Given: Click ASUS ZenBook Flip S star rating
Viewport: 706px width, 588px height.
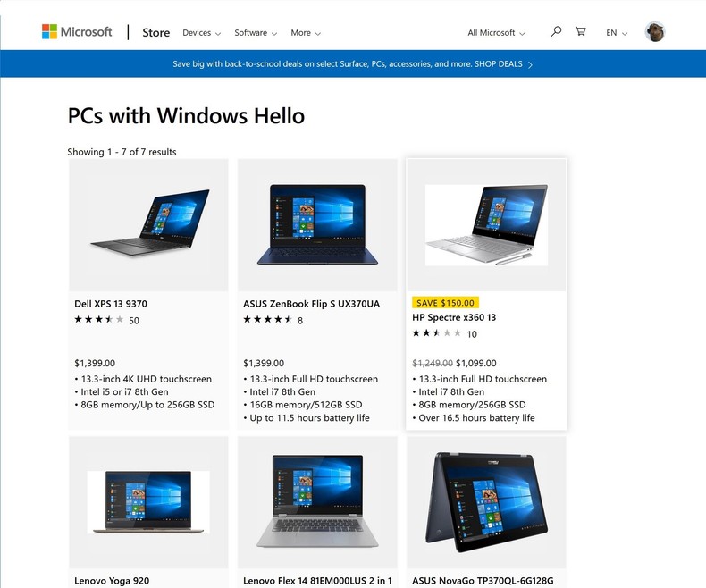Looking at the screenshot, I should tap(267, 320).
